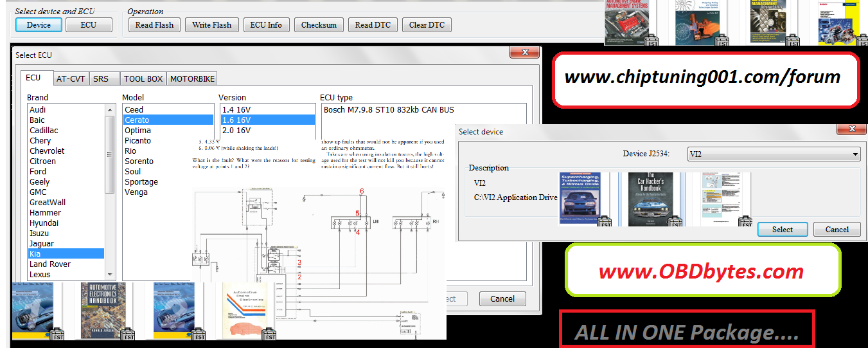Screen dimensions: 868x348
Task: Open the Automotive Engine Management Systems book icon
Action: pyautogui.click(x=627, y=21)
